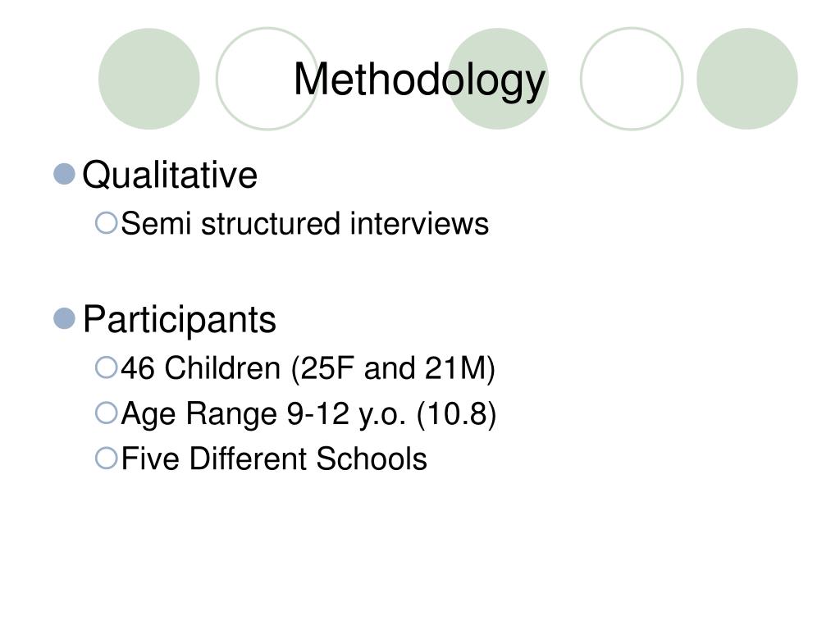The image size is (840, 630).
Task: Click the leftmost solid green circle
Action: coord(149,79)
